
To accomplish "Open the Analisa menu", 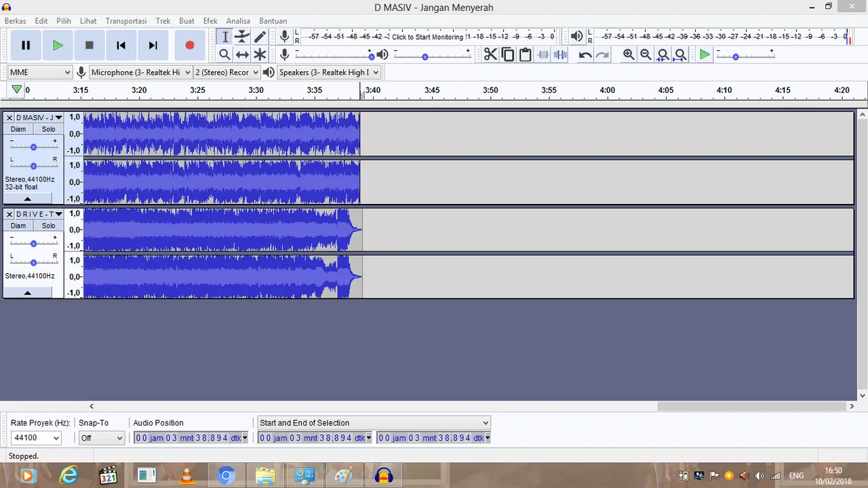I will pos(238,21).
